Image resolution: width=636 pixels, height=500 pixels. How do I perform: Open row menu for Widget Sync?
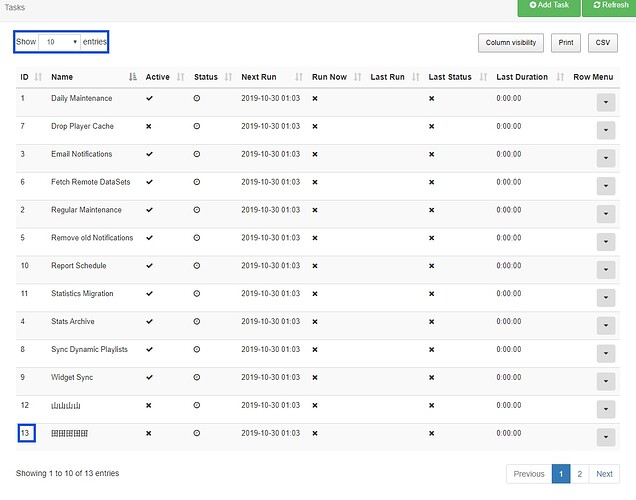[606, 381]
